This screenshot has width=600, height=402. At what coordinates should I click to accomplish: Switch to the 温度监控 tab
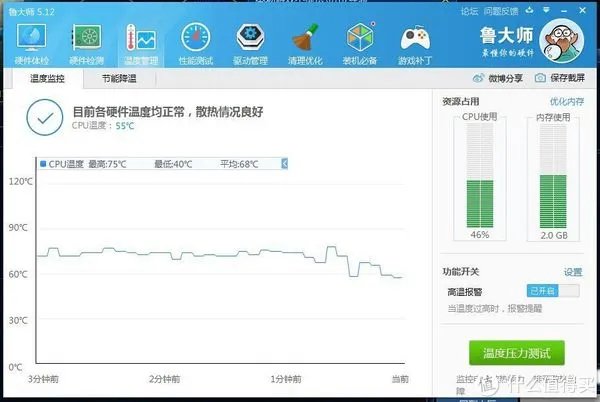[x=47, y=78]
